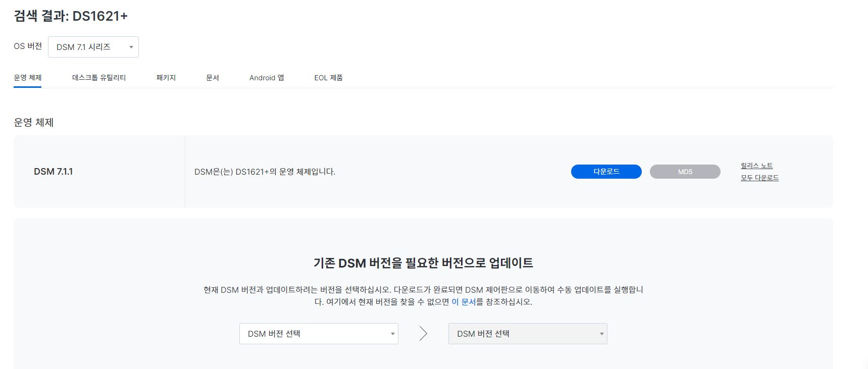Click the 검색 결과: DSM1621+ heading
This screenshot has width=868, height=369.
click(71, 16)
